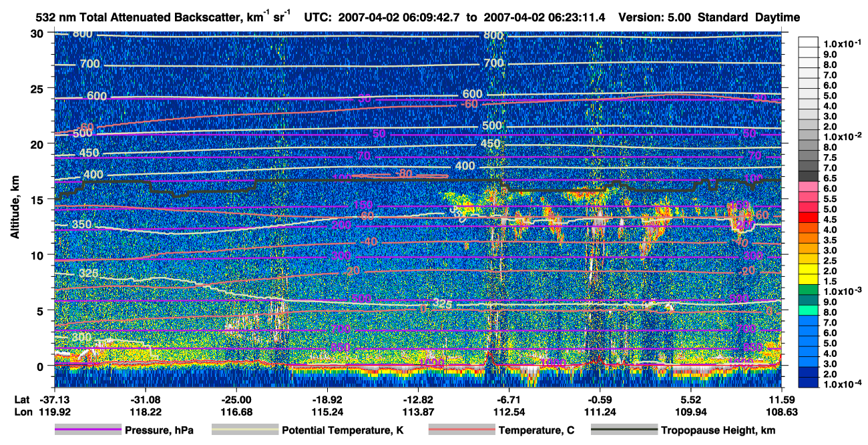Click the 'Pressure, hPa' legend label

tap(159, 430)
